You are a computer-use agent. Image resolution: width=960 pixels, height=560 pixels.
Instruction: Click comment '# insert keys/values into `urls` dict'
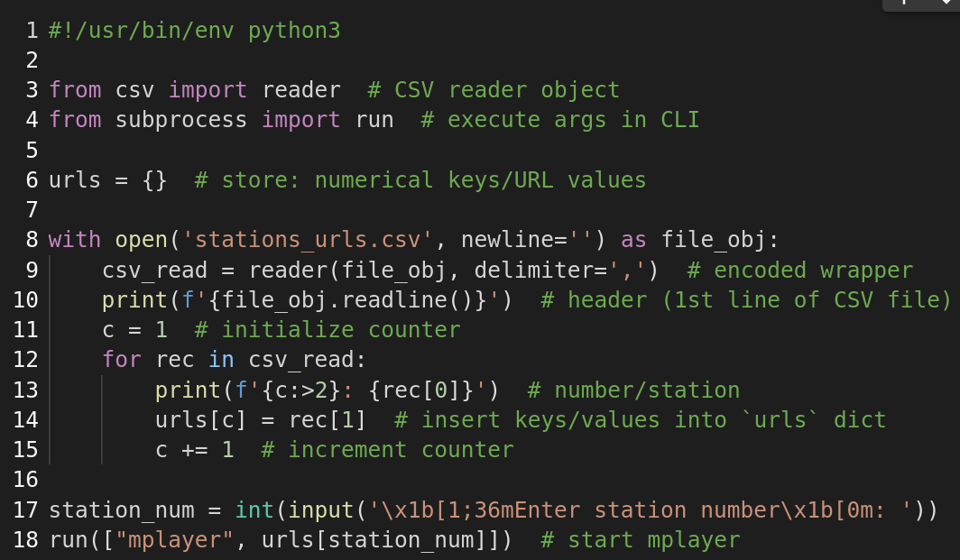pyautogui.click(x=641, y=420)
